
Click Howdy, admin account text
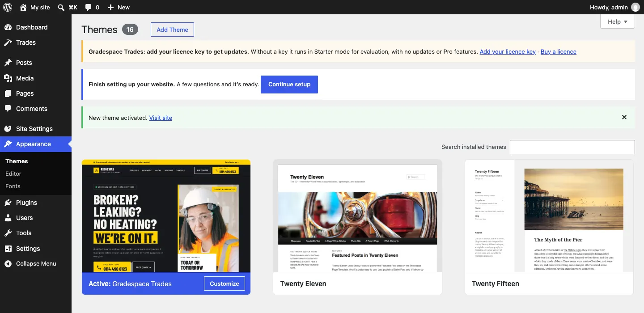coord(609,7)
